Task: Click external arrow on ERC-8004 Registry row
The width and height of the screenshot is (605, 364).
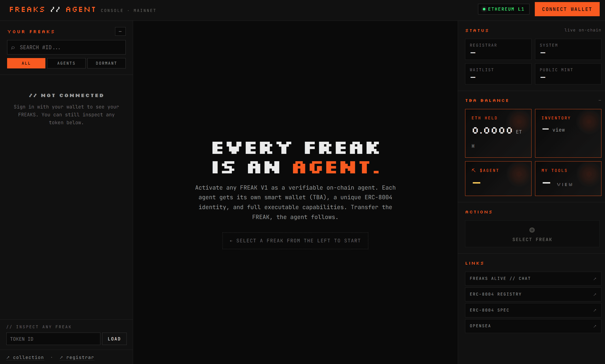Action: point(595,295)
